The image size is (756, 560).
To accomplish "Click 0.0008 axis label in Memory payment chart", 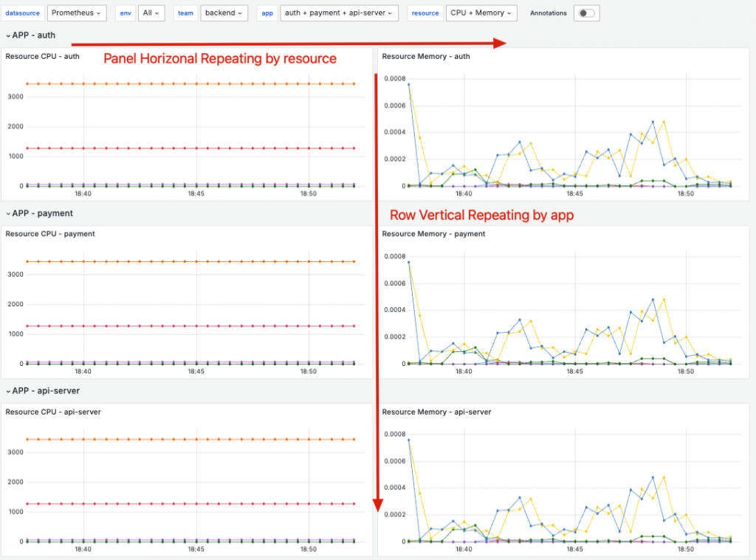I will coord(395,256).
